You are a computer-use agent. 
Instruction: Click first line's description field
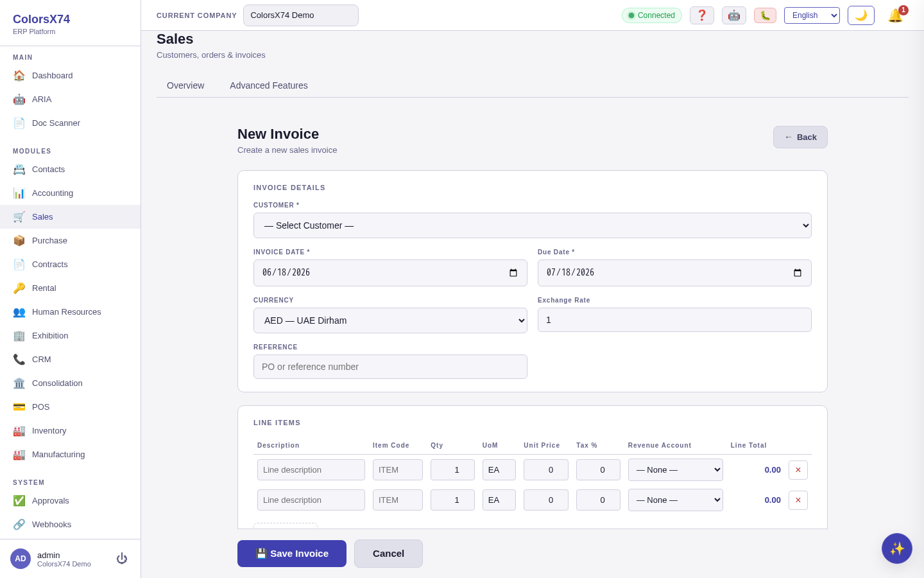click(x=311, y=470)
